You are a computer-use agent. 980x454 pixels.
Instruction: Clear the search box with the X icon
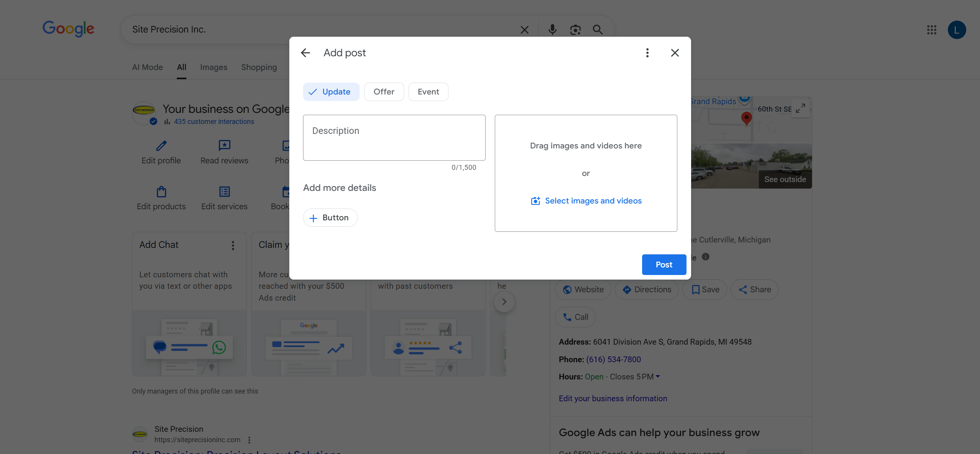point(524,29)
